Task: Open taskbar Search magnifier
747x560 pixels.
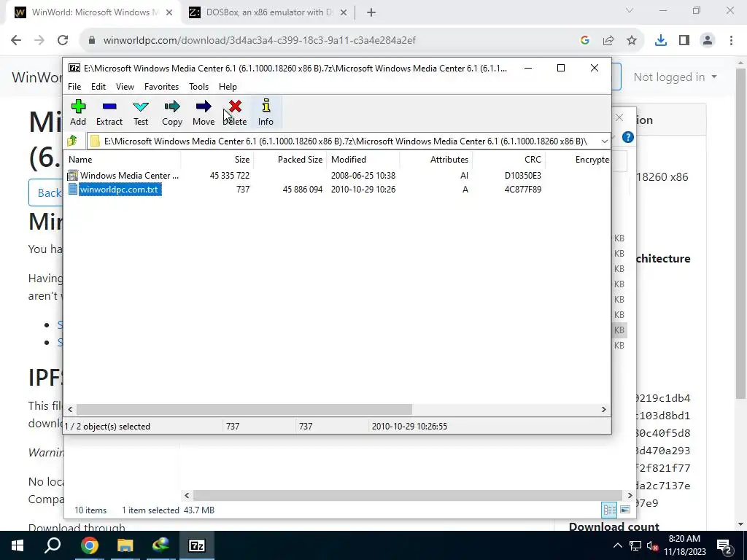Action: point(53,545)
